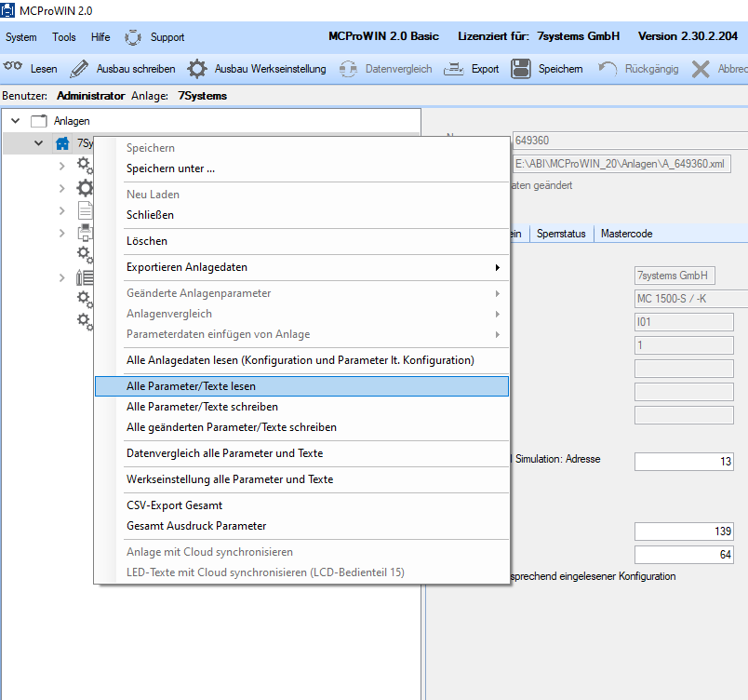Collapse the Anlagen root tree node

15,121
